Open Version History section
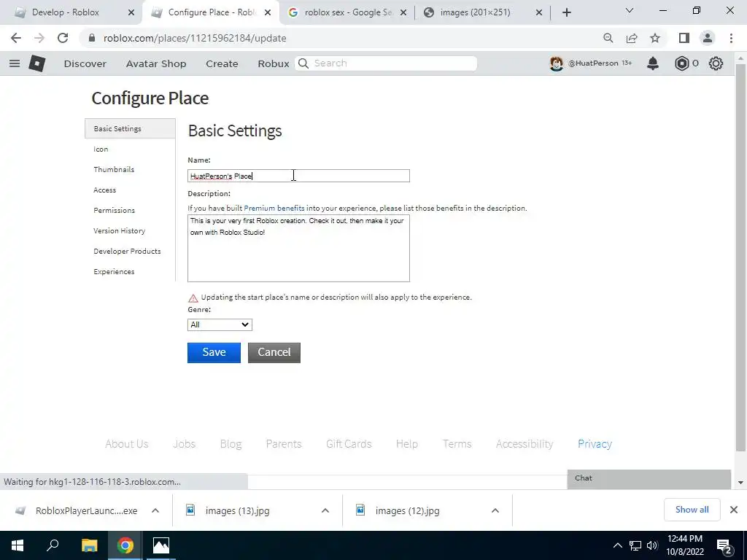The height and width of the screenshot is (560, 747). [x=120, y=231]
